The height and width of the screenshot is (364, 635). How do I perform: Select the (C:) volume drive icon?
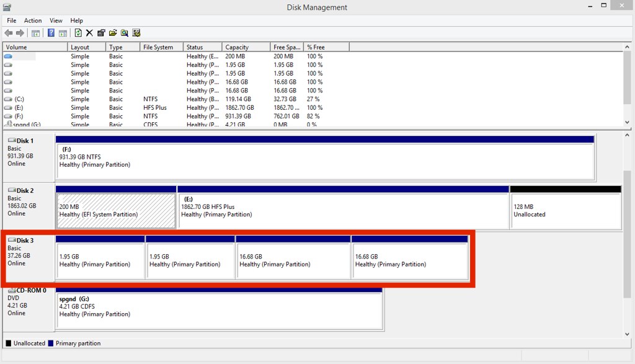tap(8, 99)
